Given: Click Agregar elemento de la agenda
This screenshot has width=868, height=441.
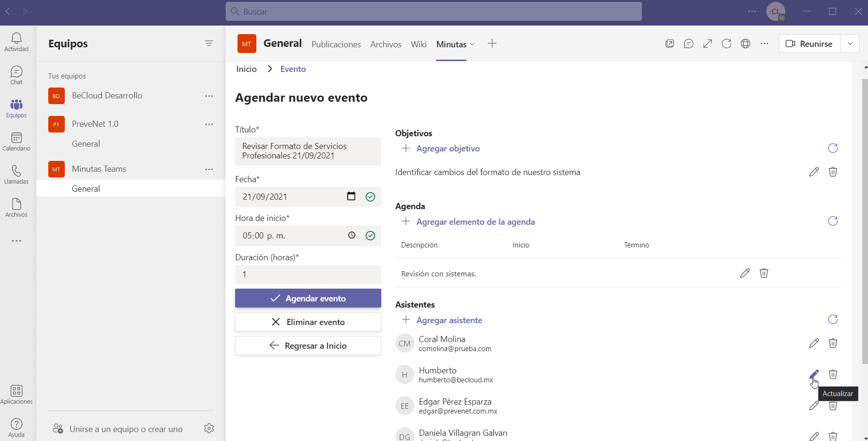Looking at the screenshot, I should tap(468, 222).
